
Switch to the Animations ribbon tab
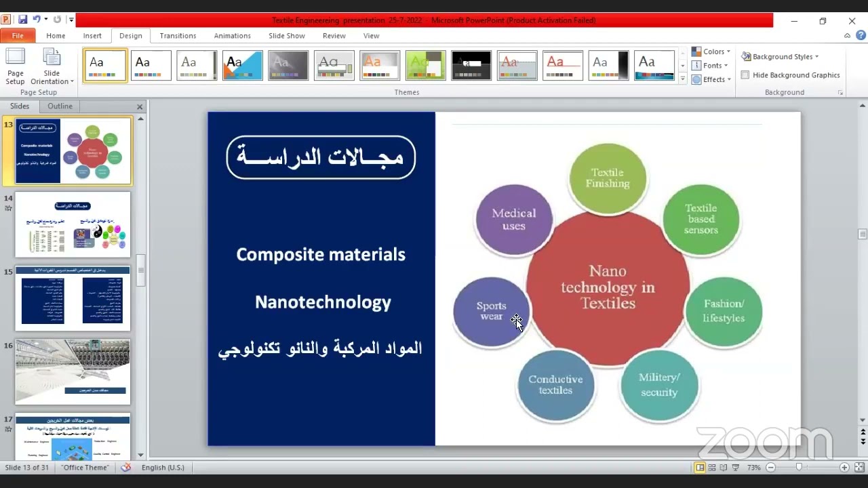(x=232, y=36)
